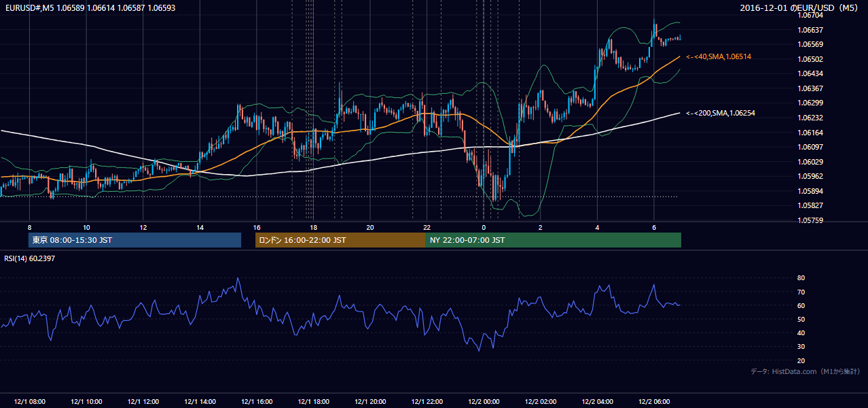
Task: Click the 1.05894 price axis label
Action: 811,191
